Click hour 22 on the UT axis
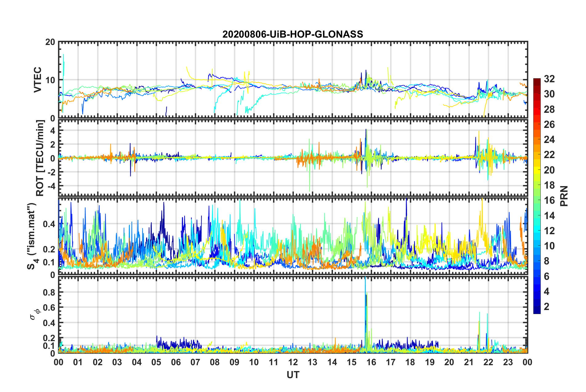This screenshot has width=586, height=392. pyautogui.click(x=488, y=362)
